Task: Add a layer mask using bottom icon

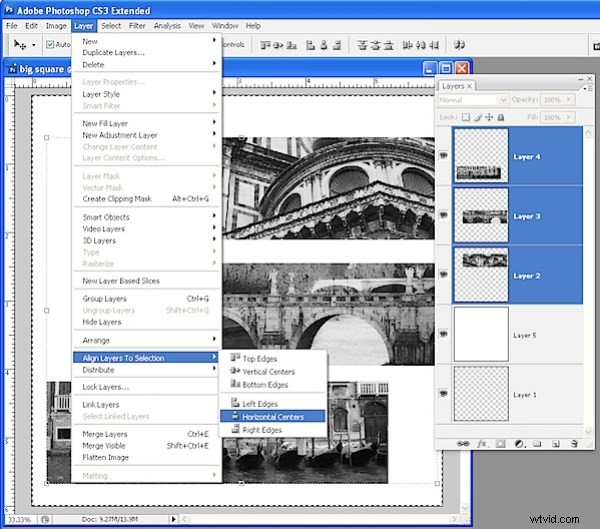Action: pyautogui.click(x=499, y=443)
